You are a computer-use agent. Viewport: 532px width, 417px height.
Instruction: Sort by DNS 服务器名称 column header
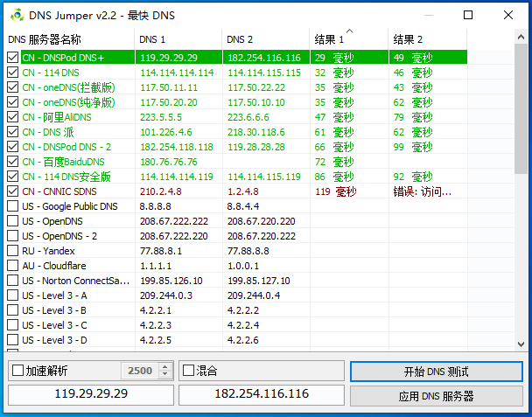pos(69,39)
